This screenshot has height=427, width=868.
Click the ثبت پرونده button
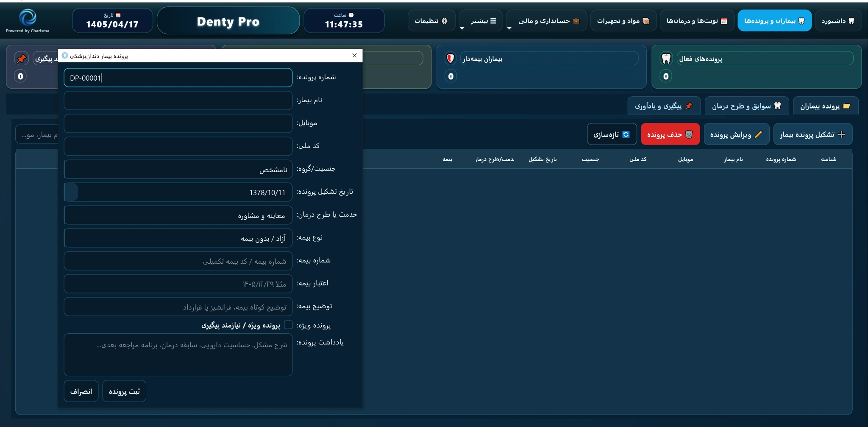124,391
